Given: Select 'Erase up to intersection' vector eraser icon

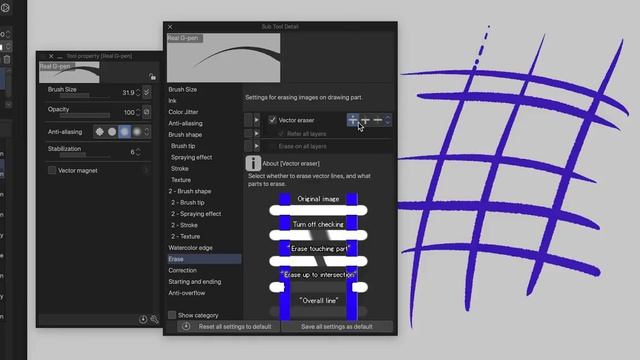Looking at the screenshot, I should click(365, 120).
